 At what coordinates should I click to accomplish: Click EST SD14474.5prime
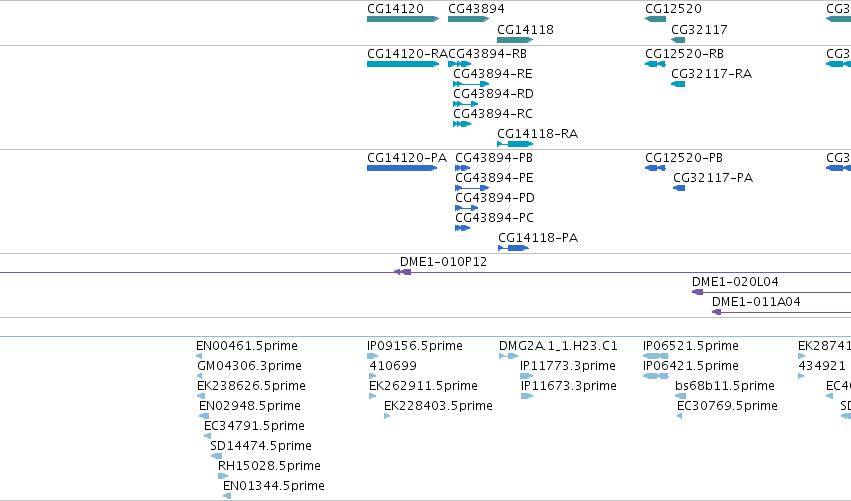click(261, 447)
